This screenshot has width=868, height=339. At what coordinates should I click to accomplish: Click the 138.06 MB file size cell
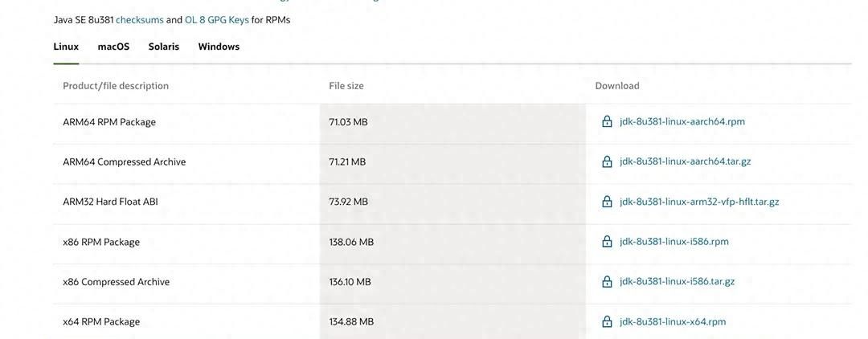(351, 242)
